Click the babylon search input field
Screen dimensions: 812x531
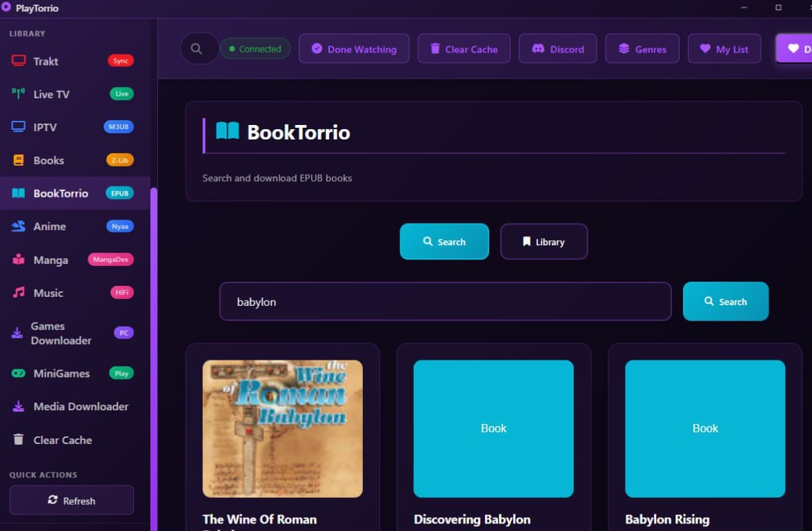point(445,302)
